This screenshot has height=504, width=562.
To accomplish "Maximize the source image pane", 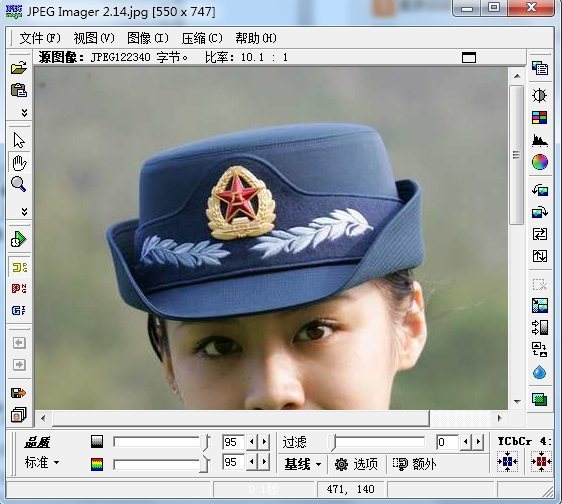I will click(469, 57).
